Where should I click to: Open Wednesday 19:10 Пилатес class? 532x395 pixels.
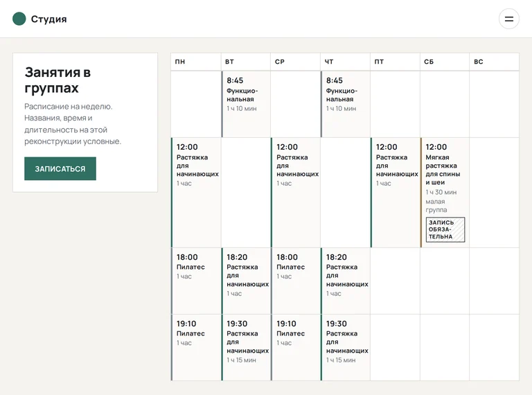(295, 347)
